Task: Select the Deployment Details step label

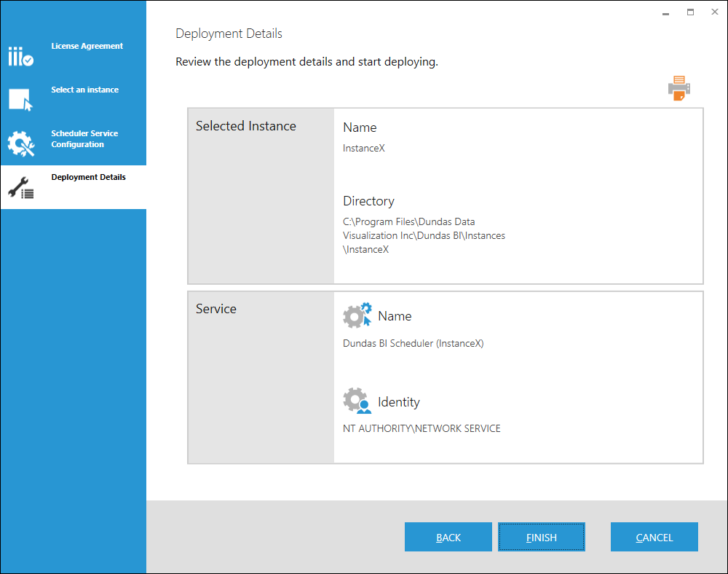Action: point(88,177)
